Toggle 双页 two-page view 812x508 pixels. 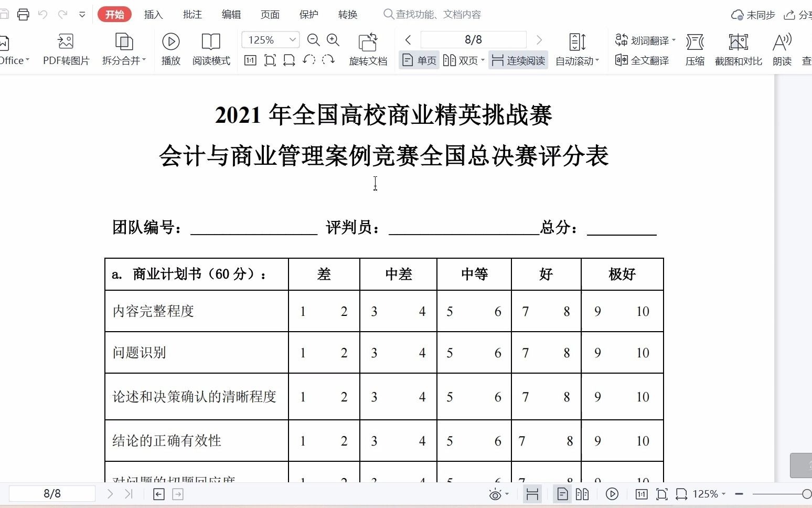pyautogui.click(x=461, y=60)
